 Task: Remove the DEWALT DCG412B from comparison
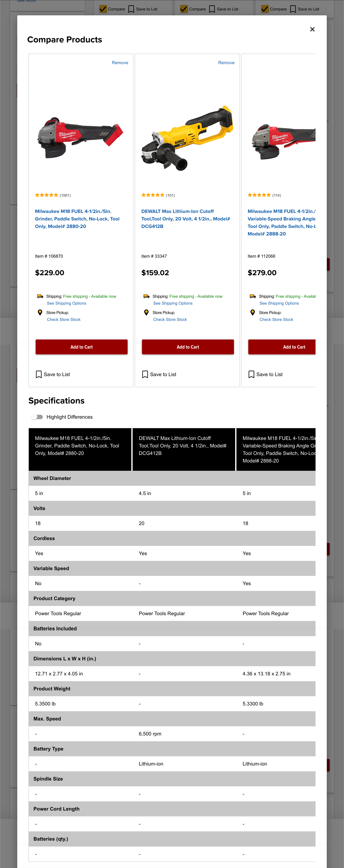pyautogui.click(x=226, y=63)
